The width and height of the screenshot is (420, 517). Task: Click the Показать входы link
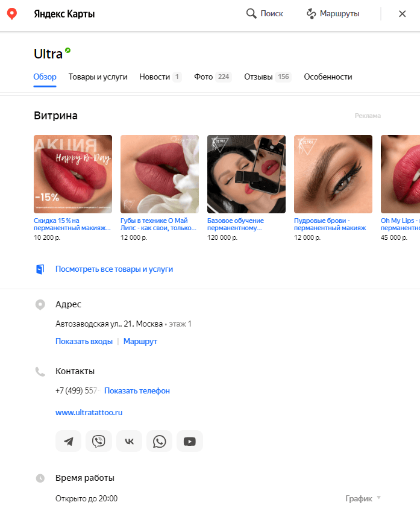click(84, 341)
